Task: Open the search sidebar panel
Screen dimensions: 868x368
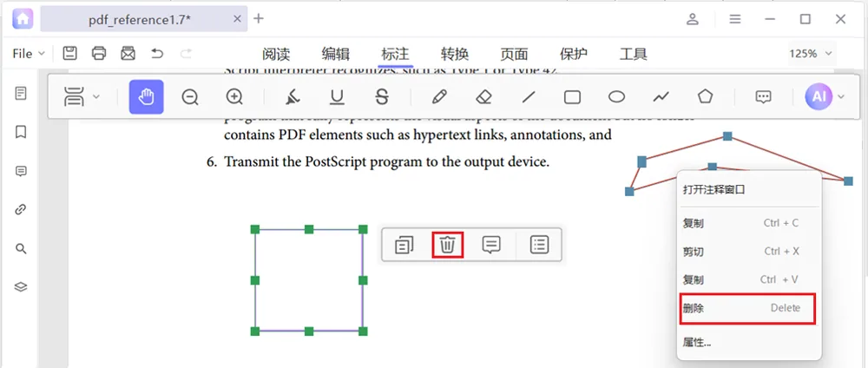Action: [x=21, y=248]
